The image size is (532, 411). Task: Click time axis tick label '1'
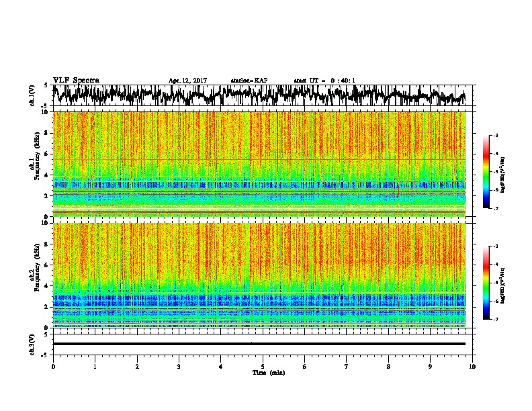click(x=95, y=366)
